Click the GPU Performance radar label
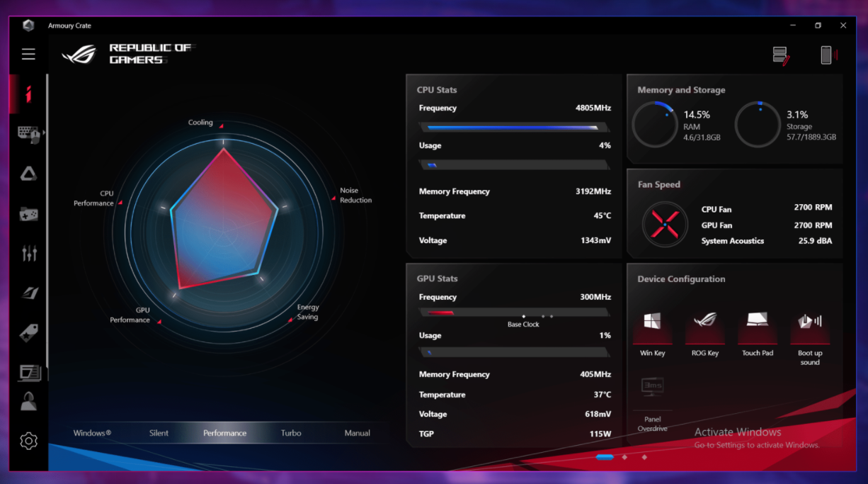The image size is (868, 484). coord(130,315)
